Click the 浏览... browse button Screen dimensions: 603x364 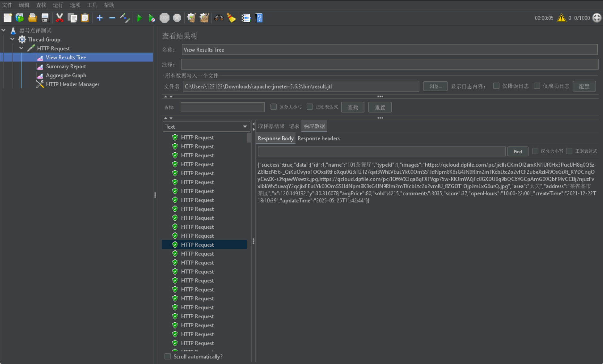point(435,86)
